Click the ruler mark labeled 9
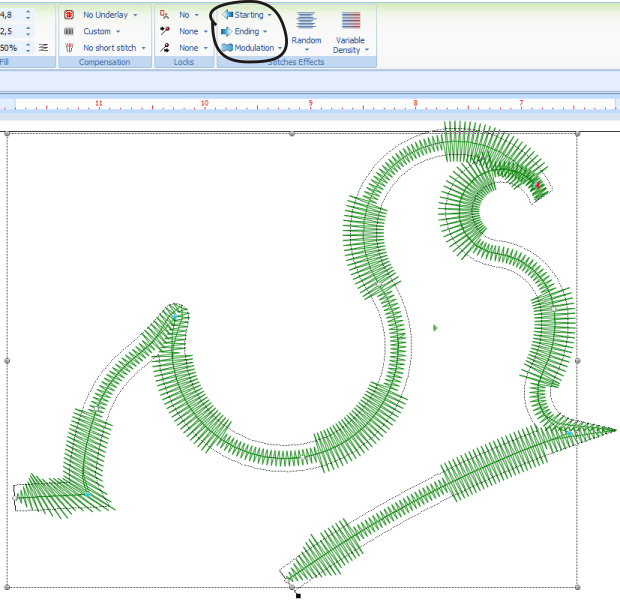Image resolution: width=620 pixels, height=602 pixels. point(310,103)
